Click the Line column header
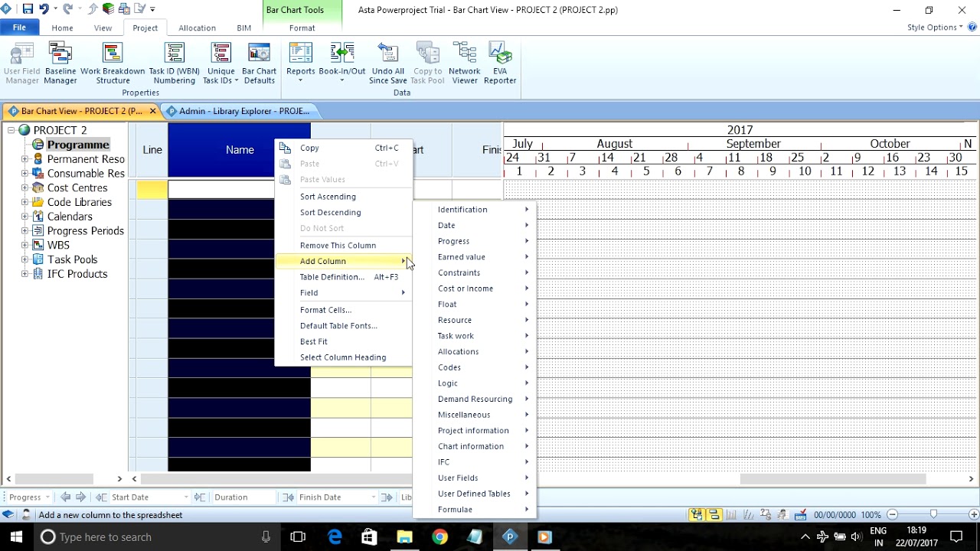This screenshot has height=551, width=980. [x=152, y=150]
